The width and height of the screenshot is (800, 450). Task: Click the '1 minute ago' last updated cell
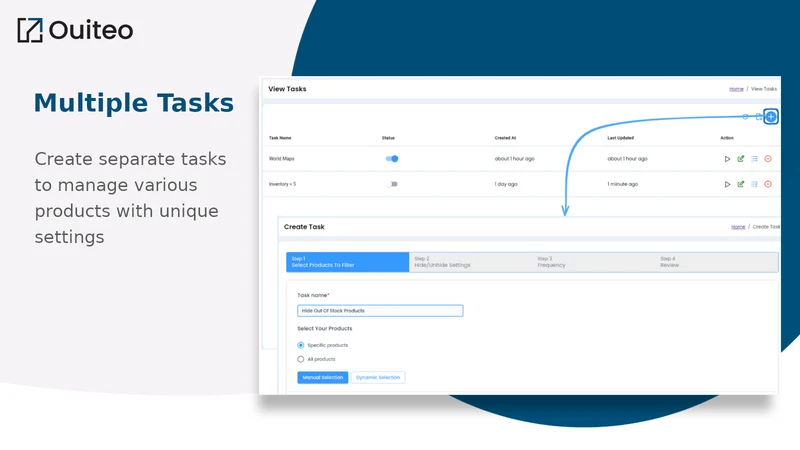622,184
